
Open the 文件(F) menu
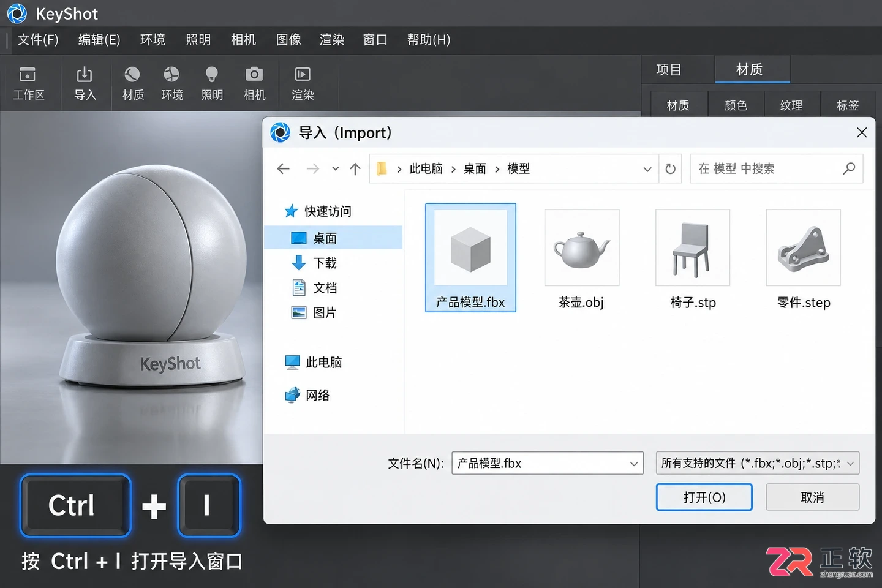(38, 40)
